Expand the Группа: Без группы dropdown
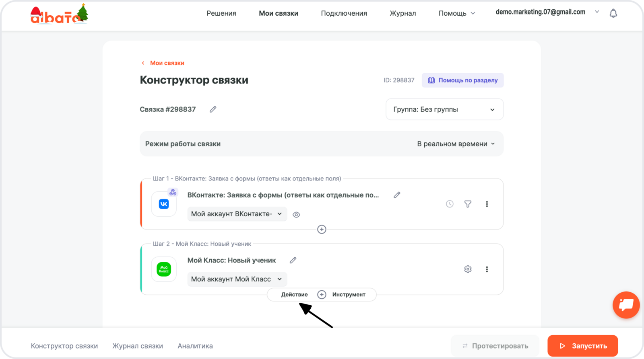 coord(444,109)
